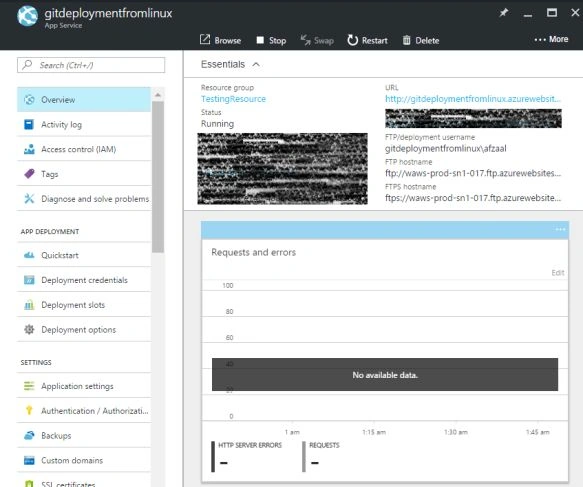This screenshot has height=487, width=583.
Task: Open the gitdeploymentfromlinux website URL
Action: pos(473,99)
